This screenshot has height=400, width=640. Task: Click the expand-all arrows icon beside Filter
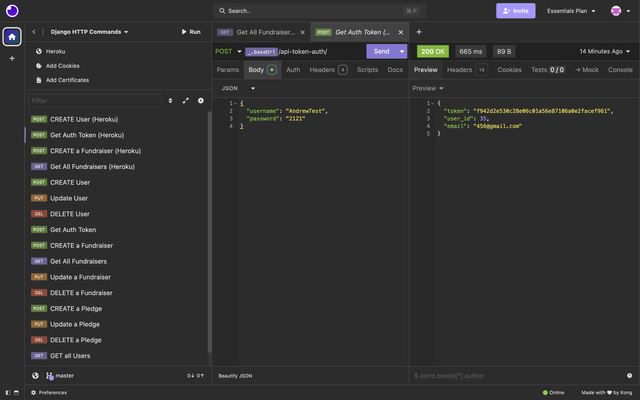tap(186, 100)
